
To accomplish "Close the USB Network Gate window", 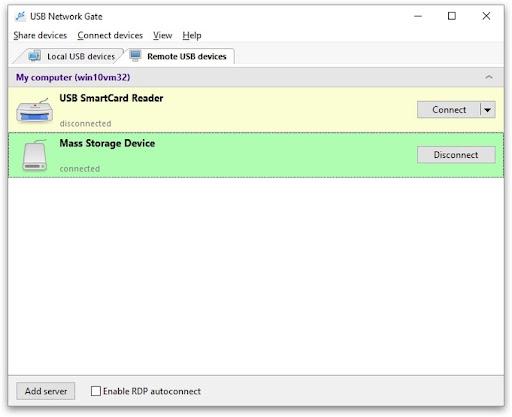I will pyautogui.click(x=486, y=16).
